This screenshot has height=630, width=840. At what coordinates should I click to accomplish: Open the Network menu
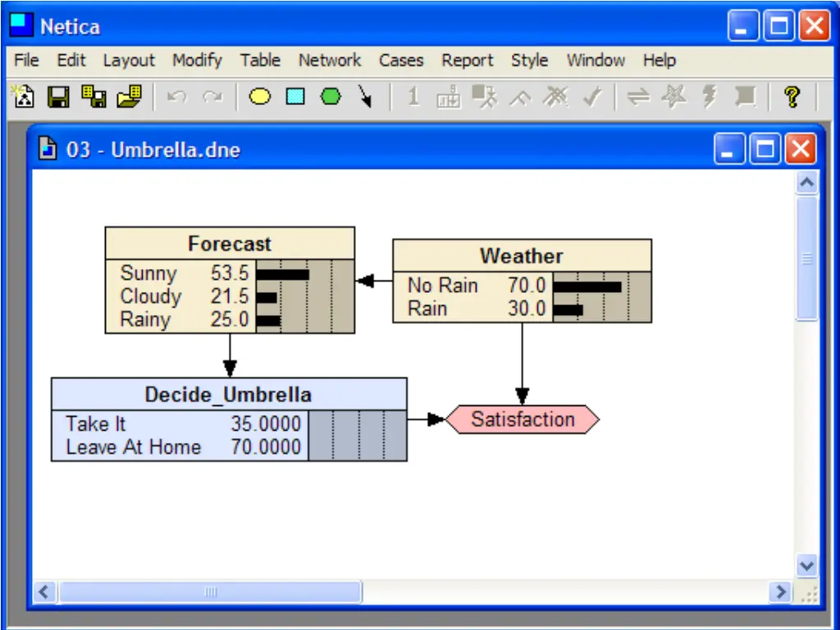pyautogui.click(x=330, y=60)
